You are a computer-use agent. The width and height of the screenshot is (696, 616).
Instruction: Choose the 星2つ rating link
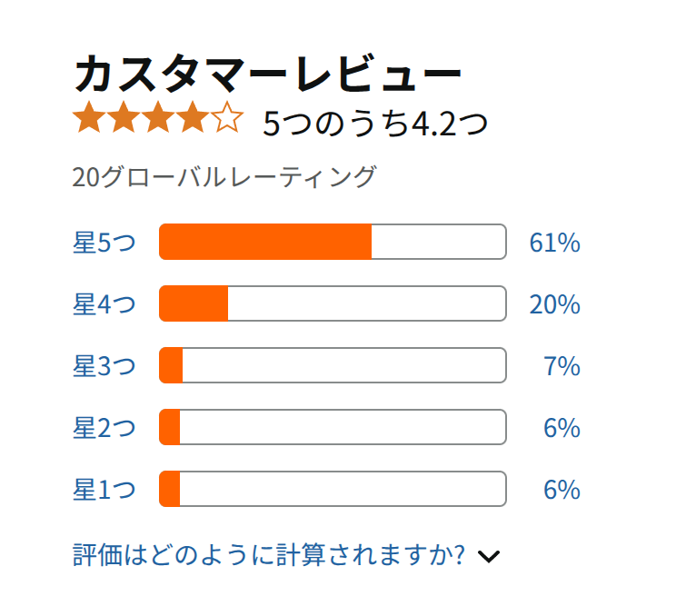pyautogui.click(x=104, y=427)
